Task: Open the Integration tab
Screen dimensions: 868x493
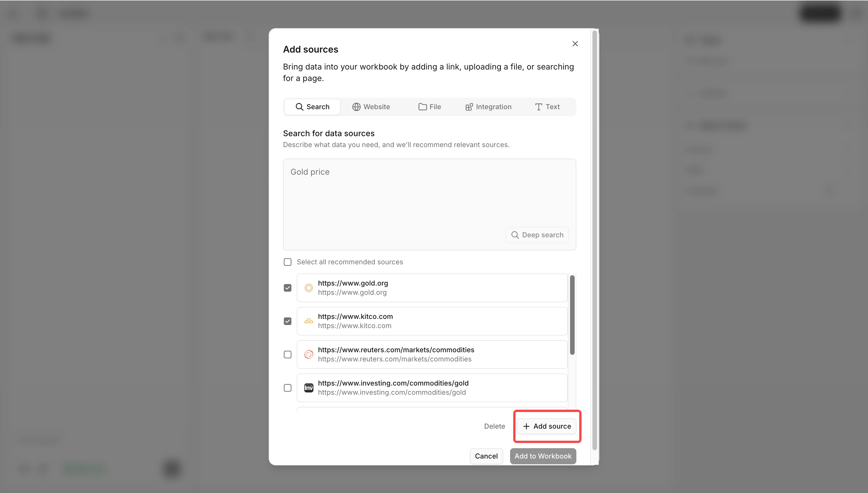Action: (x=488, y=107)
